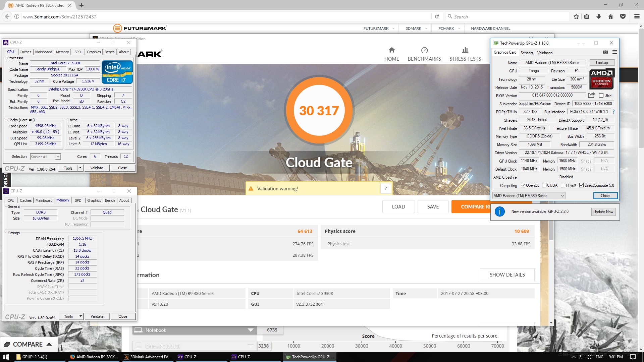The height and width of the screenshot is (362, 644).
Task: Reload the page with refresh icon
Action: (437, 16)
